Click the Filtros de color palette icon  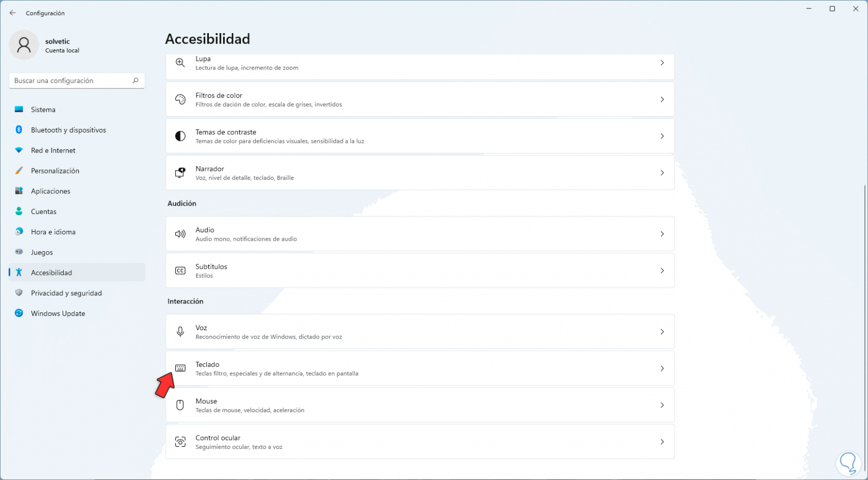tap(180, 99)
